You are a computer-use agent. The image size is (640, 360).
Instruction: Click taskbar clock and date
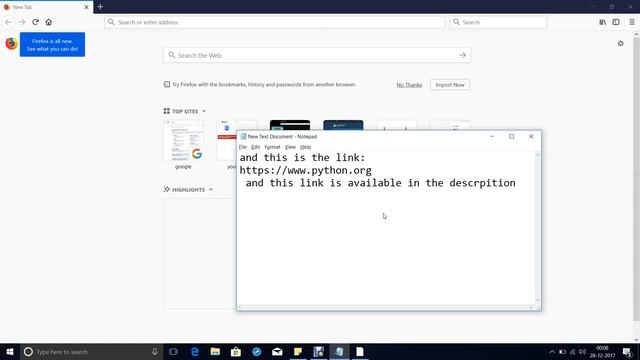[602, 351]
